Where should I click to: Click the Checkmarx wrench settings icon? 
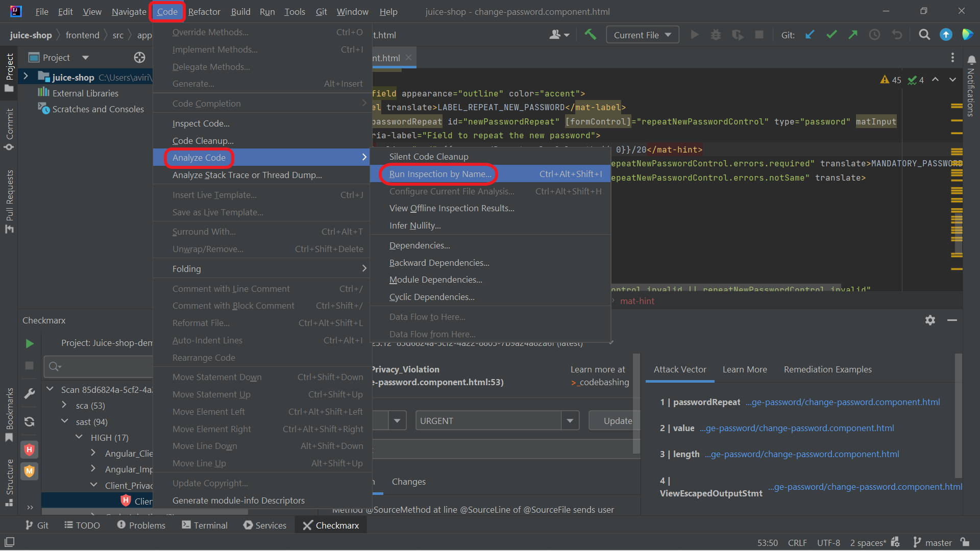(29, 393)
